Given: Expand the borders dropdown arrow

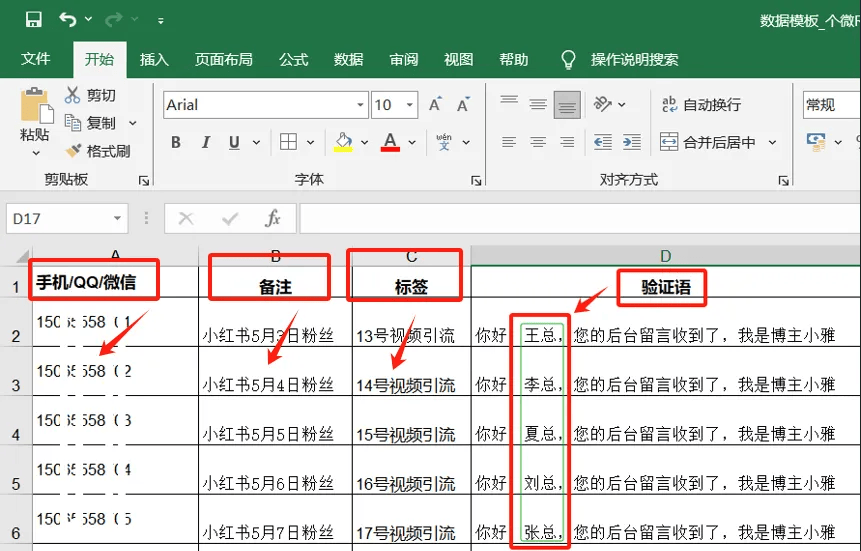Looking at the screenshot, I should point(310,143).
